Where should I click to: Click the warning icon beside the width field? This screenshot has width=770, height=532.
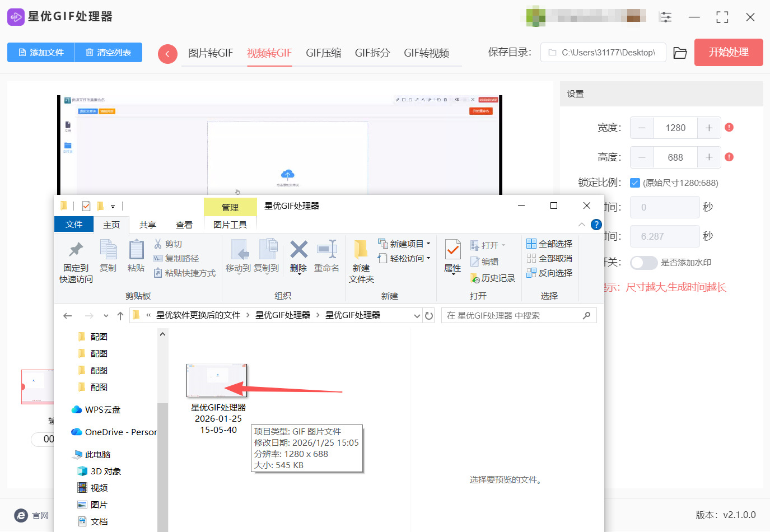coord(729,128)
